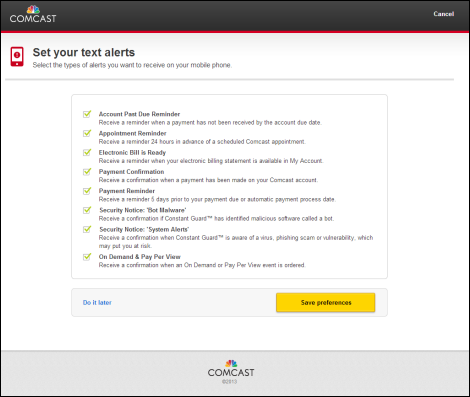The height and width of the screenshot is (397, 470).
Task: Click the 'Account Past Due Reminder' label
Action: [139, 114]
